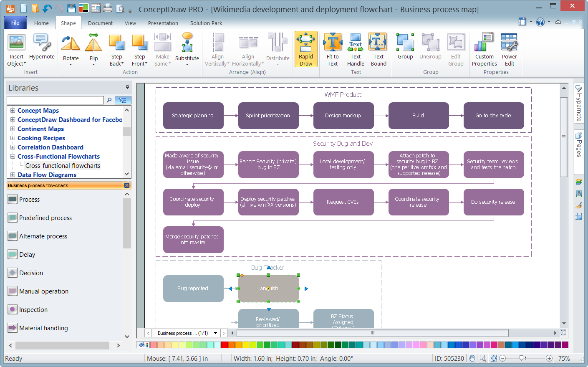
Task: Open the Presentation tab
Action: pos(163,23)
